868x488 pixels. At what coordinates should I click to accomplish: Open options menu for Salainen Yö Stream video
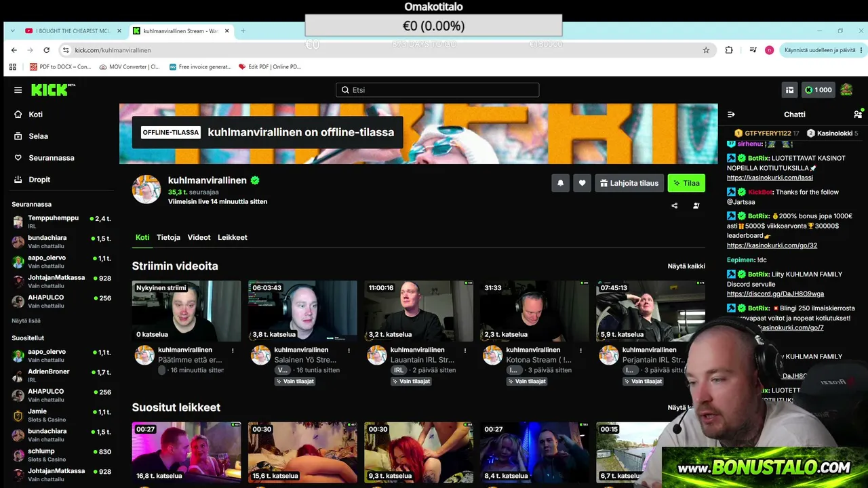pyautogui.click(x=349, y=350)
